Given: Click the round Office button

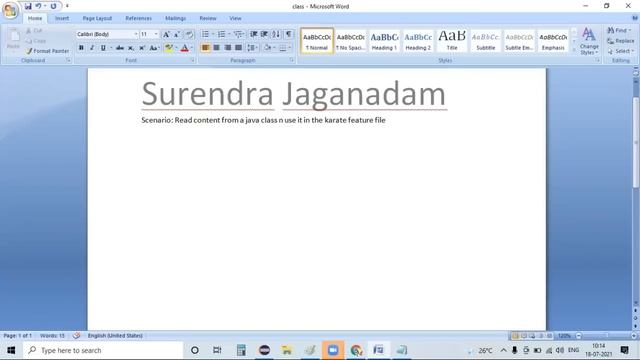Looking at the screenshot, I should (x=10, y=10).
